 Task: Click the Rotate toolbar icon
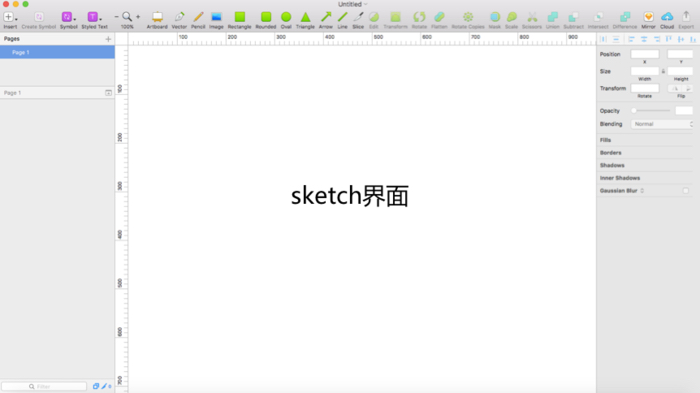(419, 17)
